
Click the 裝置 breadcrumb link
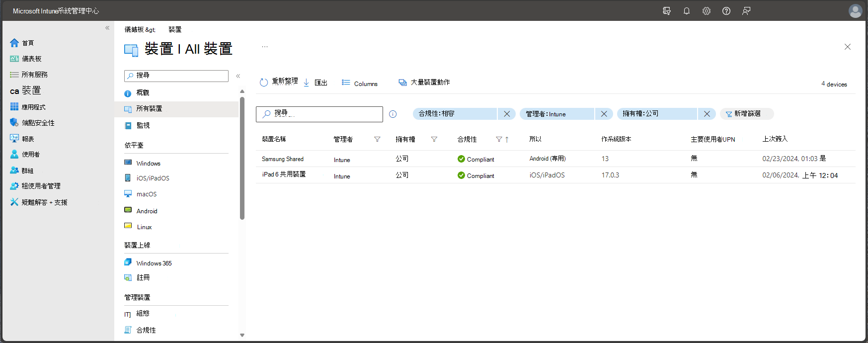pos(175,30)
